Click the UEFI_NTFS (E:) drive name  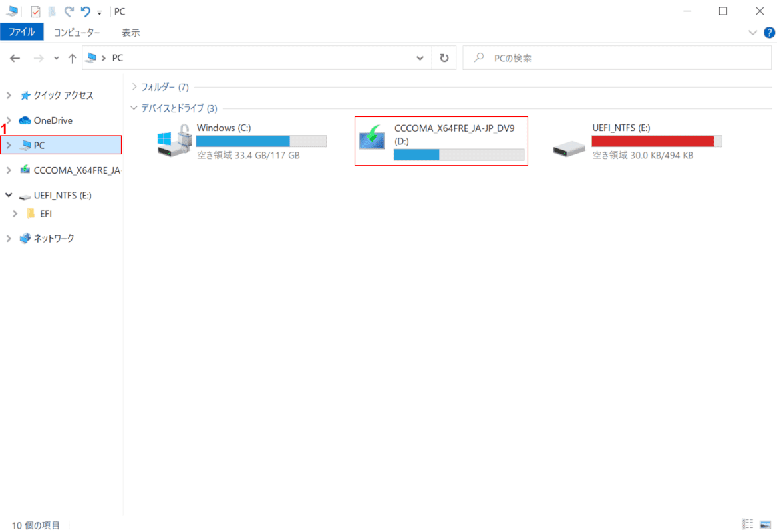point(621,128)
